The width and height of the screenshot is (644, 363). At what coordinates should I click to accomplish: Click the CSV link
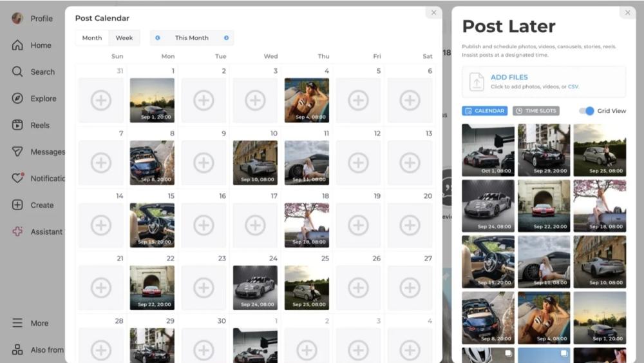[x=573, y=87]
